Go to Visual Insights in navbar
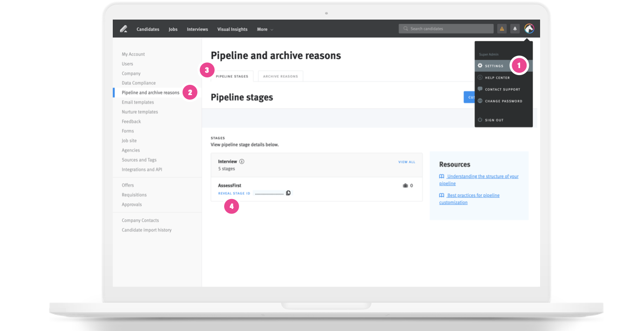 point(232,29)
